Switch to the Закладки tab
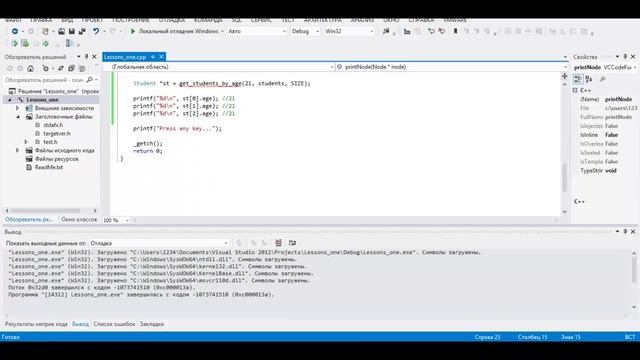 pos(152,324)
